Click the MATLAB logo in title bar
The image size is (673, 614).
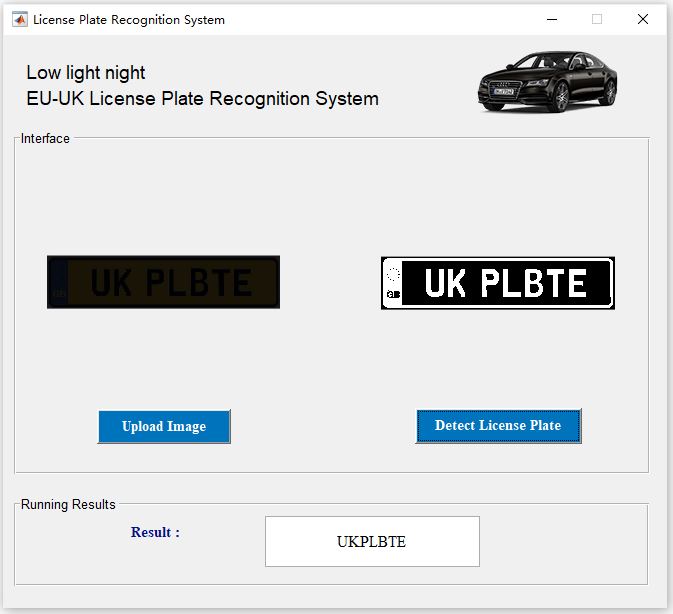coord(19,19)
